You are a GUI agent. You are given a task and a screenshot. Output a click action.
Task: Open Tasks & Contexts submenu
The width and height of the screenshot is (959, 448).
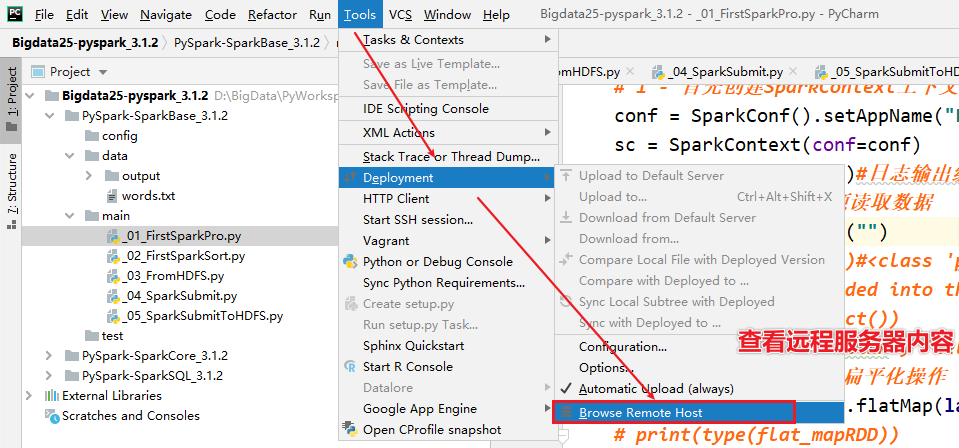tap(448, 40)
